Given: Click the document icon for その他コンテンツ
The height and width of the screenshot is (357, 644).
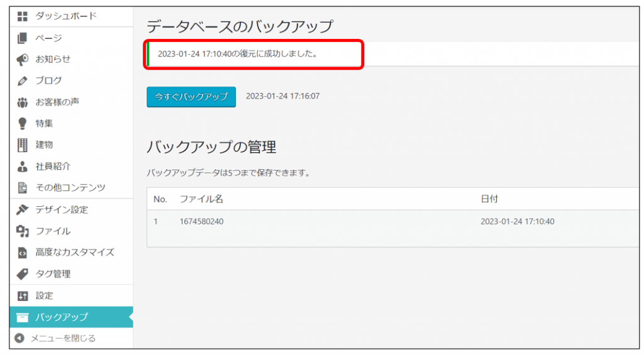Looking at the screenshot, I should (22, 188).
